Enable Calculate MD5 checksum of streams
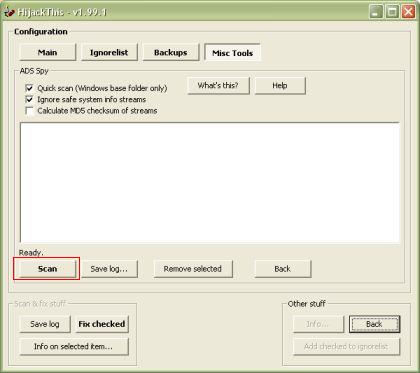Image resolution: width=420 pixels, height=373 pixels. click(x=30, y=111)
